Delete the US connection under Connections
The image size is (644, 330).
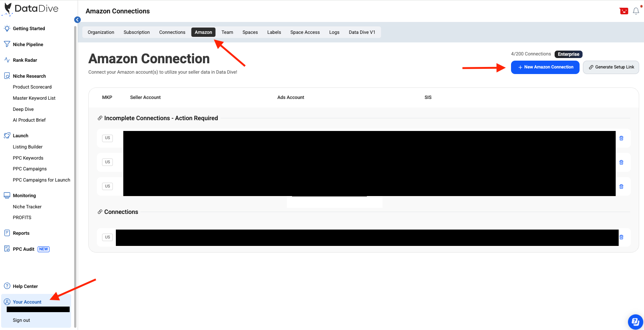621,237
